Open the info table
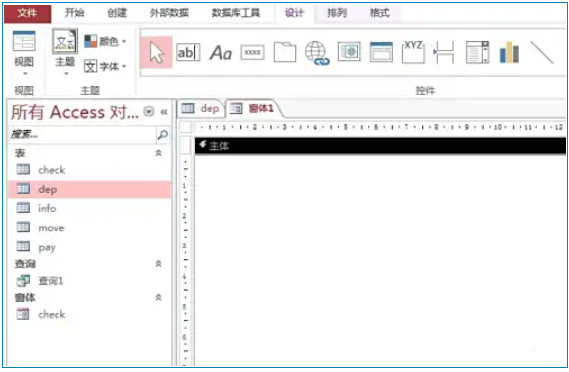 [x=90, y=208]
